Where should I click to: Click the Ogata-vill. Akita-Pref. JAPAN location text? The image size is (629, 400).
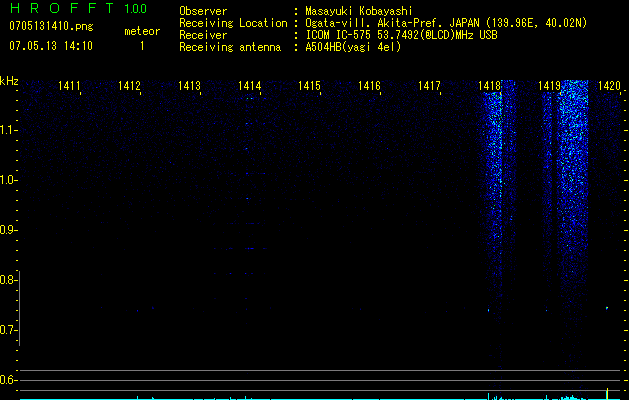coord(446,23)
